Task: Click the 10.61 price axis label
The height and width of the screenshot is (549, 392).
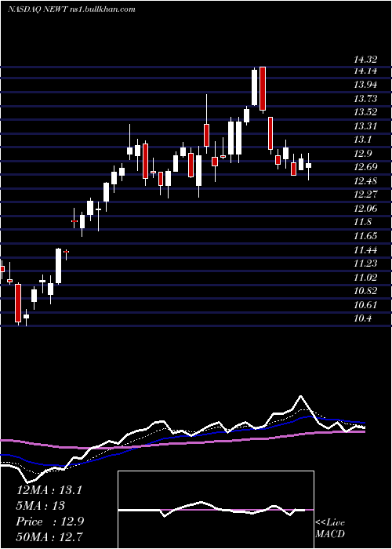Action: coord(366,305)
